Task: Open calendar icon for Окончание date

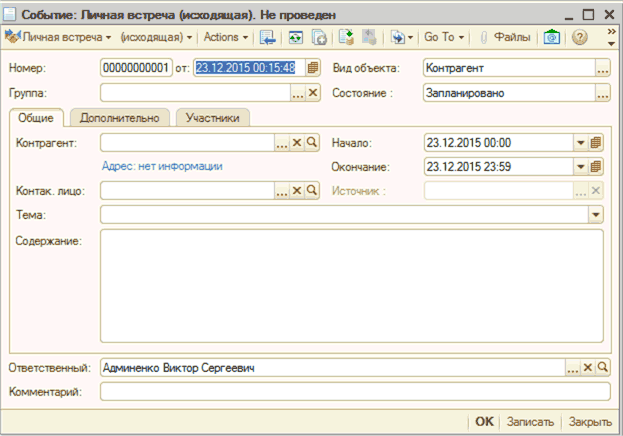Action: point(597,166)
